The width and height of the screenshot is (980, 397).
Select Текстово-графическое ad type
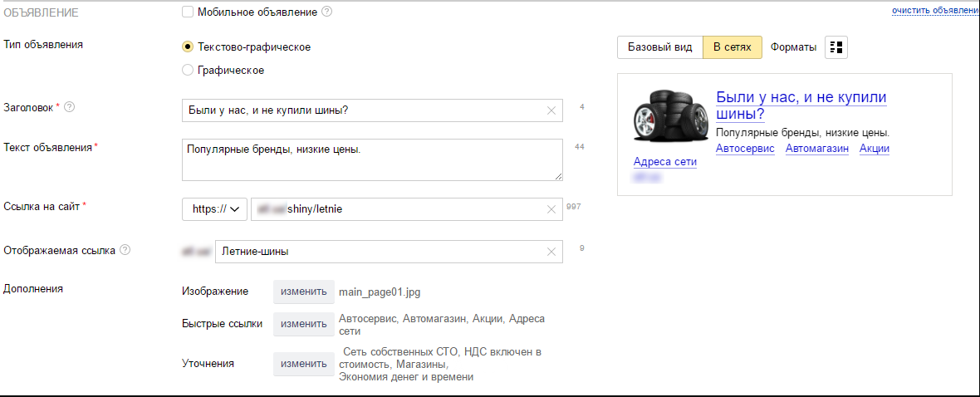coord(188,47)
